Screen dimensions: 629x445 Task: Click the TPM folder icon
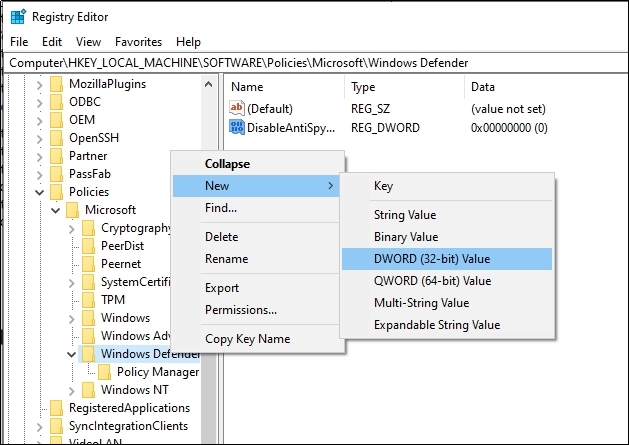(x=89, y=300)
